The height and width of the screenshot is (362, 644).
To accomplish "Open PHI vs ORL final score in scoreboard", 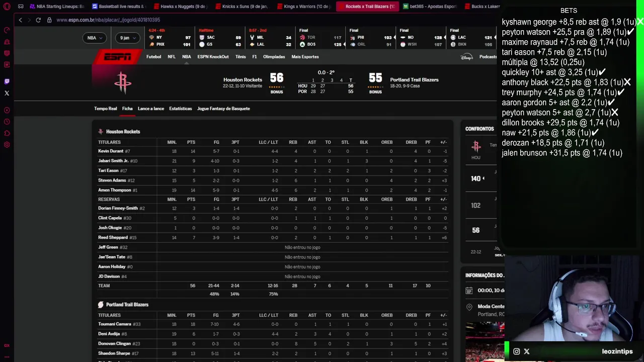I will click(x=371, y=38).
